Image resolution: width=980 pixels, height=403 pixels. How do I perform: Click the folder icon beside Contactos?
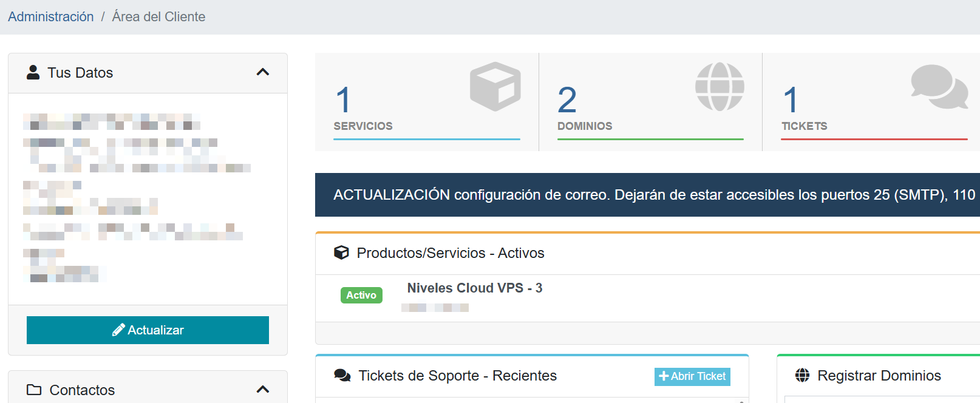coord(34,390)
